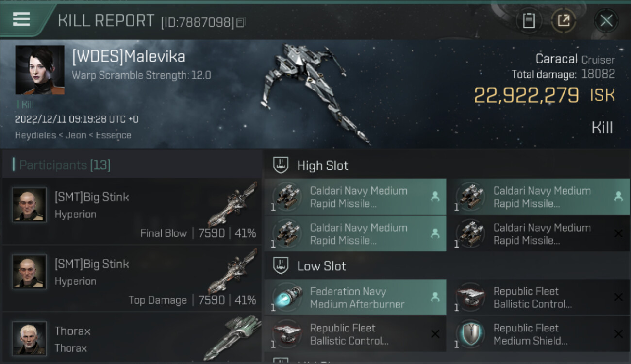The height and width of the screenshot is (364, 631).
Task: Select the Thorax participant portrait
Action: pos(30,338)
